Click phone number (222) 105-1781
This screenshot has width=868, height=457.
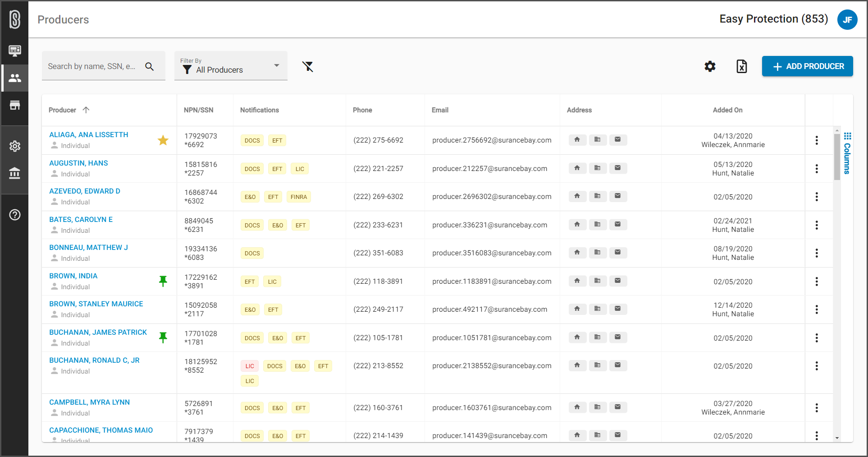pos(378,338)
